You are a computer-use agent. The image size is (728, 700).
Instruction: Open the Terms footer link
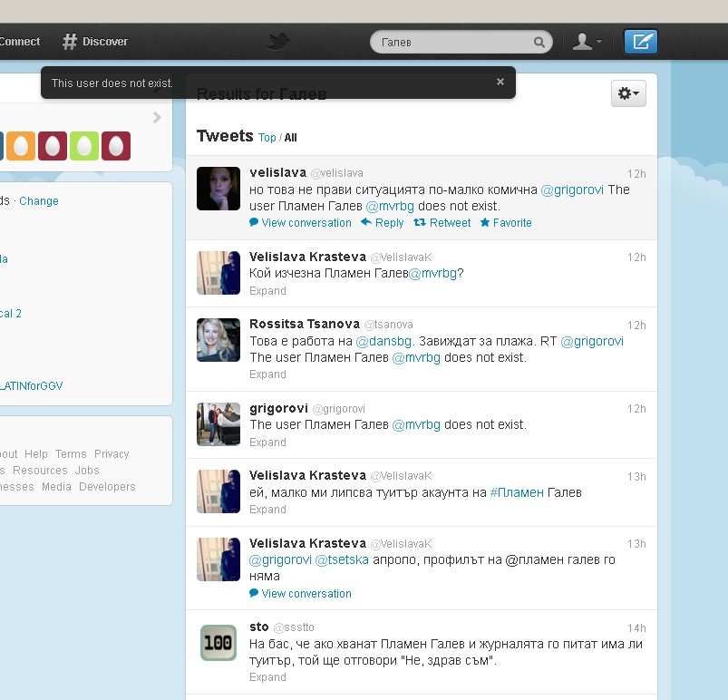click(x=71, y=453)
